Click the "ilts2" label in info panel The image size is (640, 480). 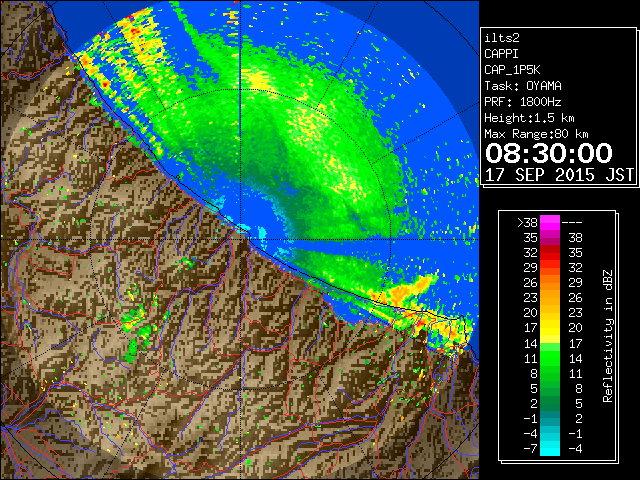502,38
